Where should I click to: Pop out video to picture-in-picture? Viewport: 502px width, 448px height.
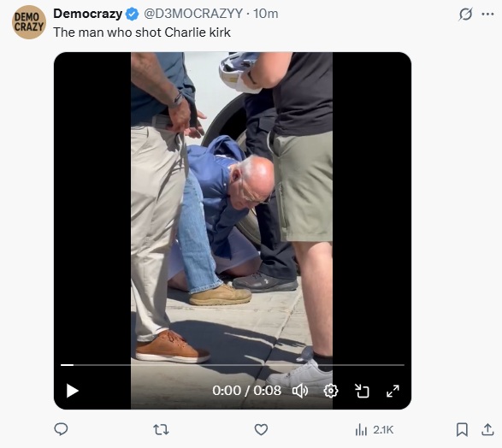pos(362,391)
